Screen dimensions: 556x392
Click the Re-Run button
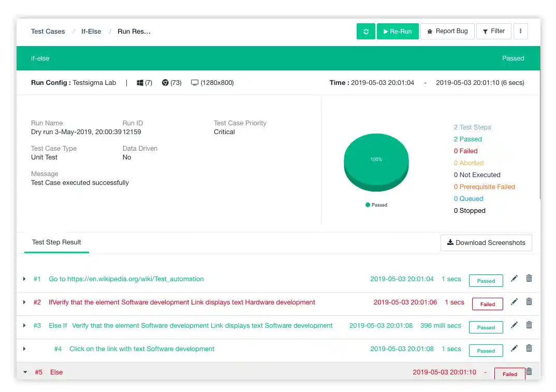tap(398, 31)
